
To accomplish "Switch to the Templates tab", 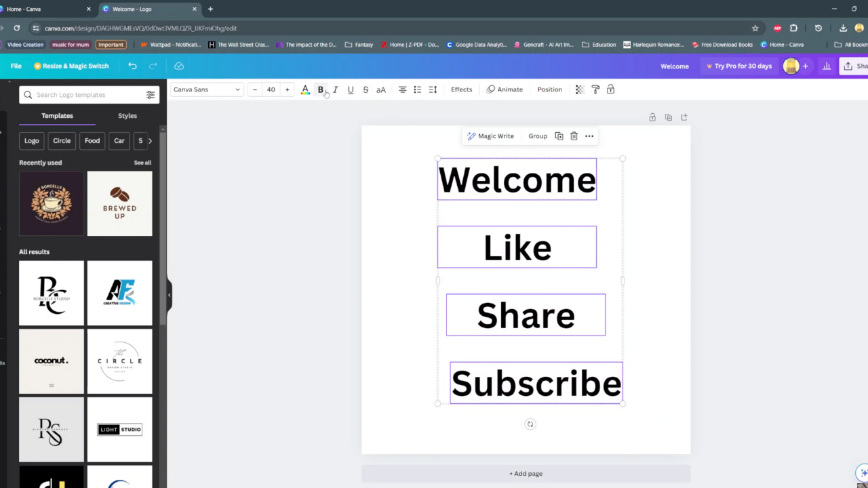I will tap(57, 116).
